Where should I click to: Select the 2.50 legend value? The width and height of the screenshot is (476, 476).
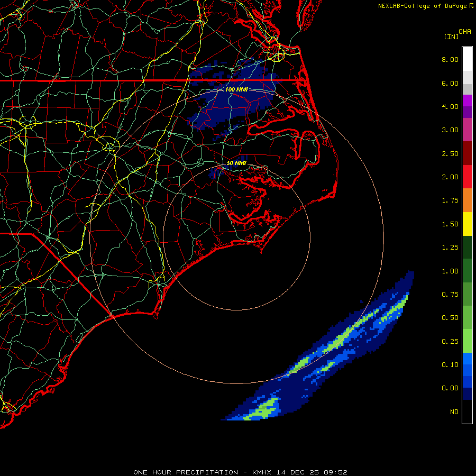pos(450,153)
